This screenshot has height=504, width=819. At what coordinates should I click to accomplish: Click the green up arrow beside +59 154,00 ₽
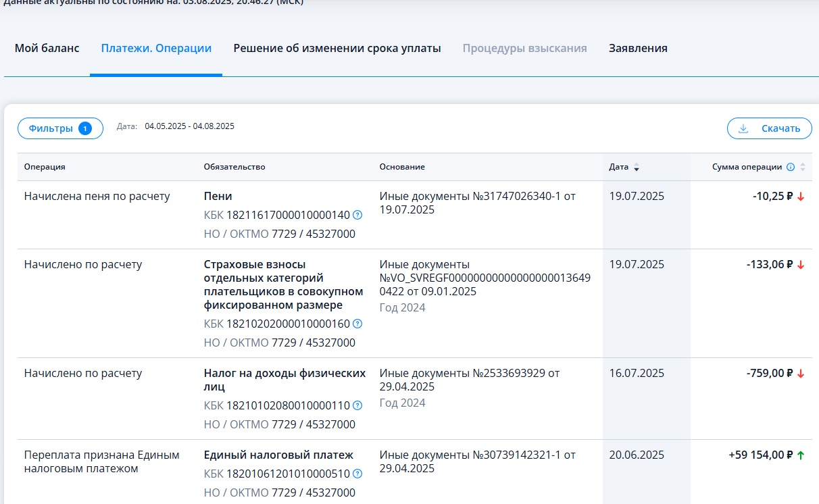pyautogui.click(x=801, y=455)
